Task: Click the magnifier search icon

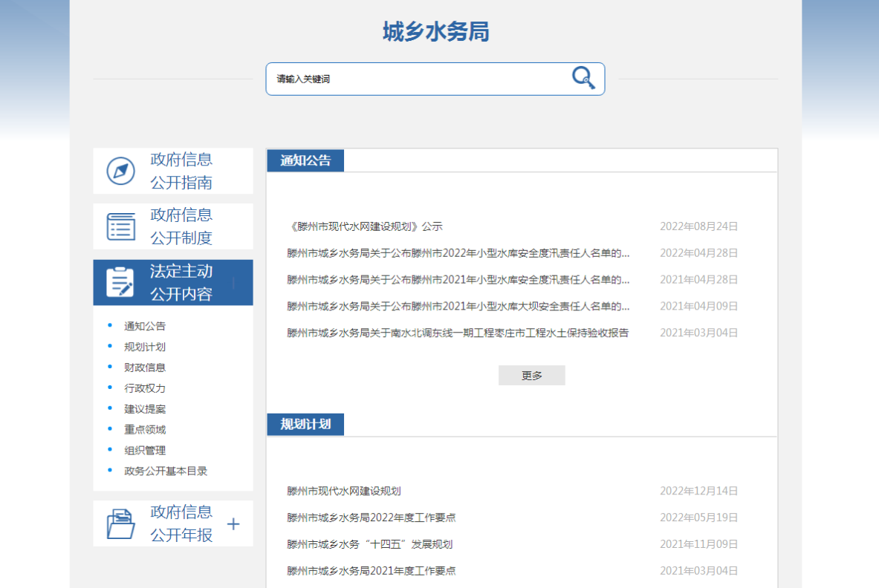Action: pyautogui.click(x=583, y=78)
